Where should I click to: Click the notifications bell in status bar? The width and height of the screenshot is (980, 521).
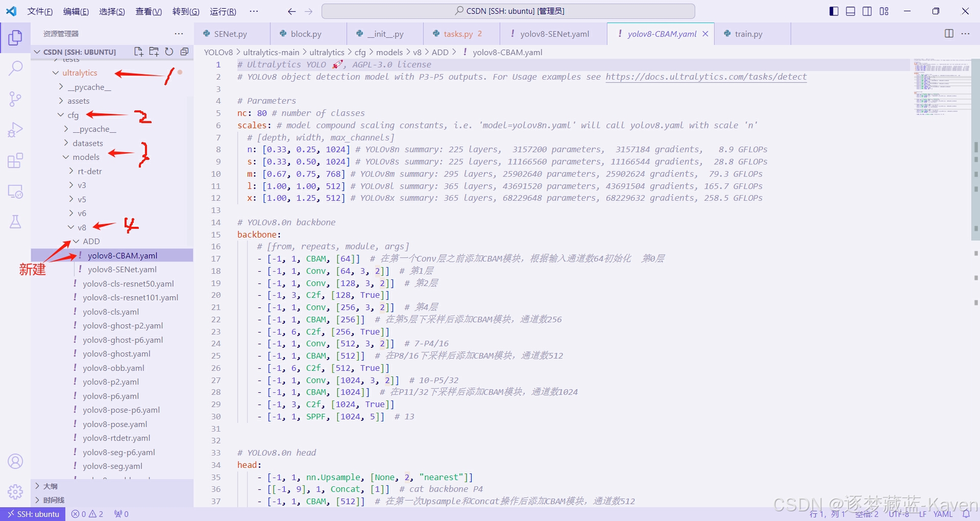pos(966,514)
